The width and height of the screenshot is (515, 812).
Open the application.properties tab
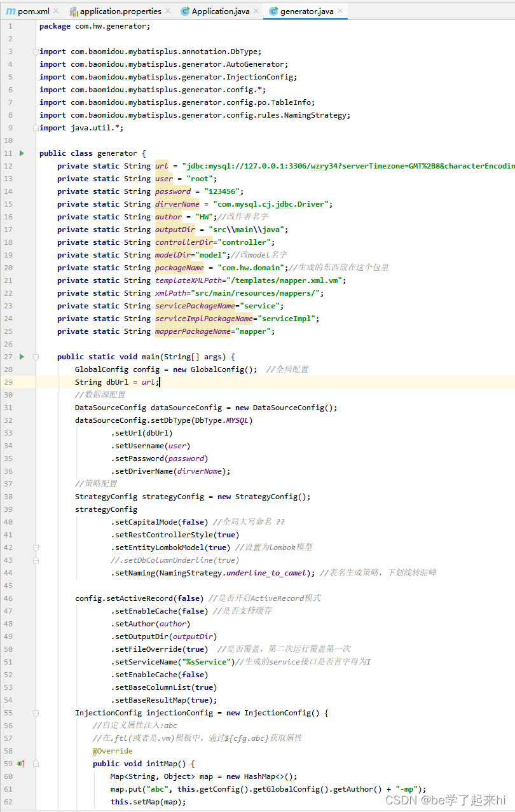click(120, 11)
